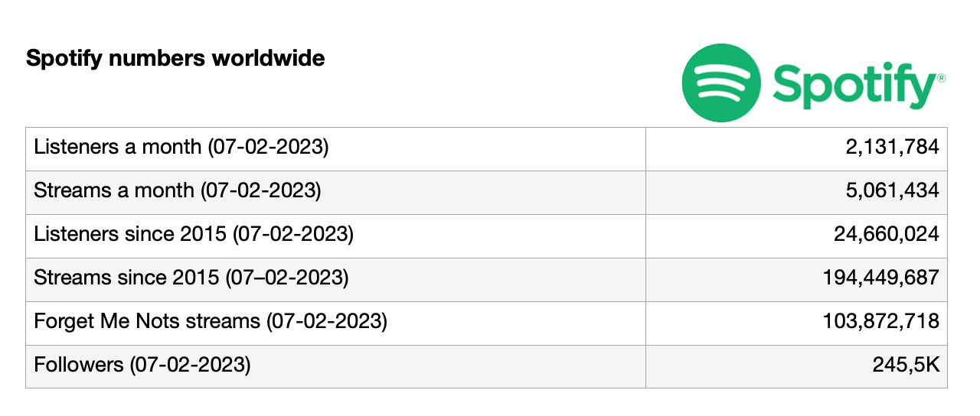This screenshot has width=980, height=416.
Task: Click the 'Listeners a month (07-02-2023)' cell
Action: [x=335, y=148]
